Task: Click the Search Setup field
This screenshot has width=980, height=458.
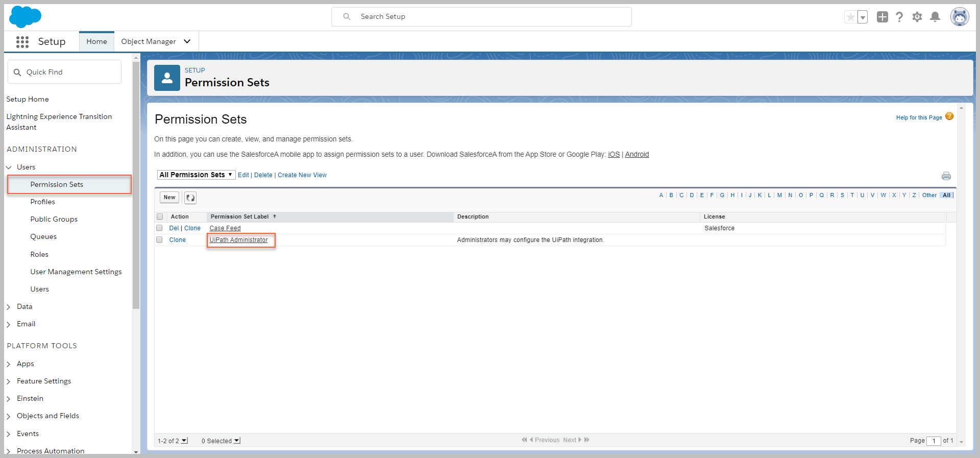Action: 481,17
